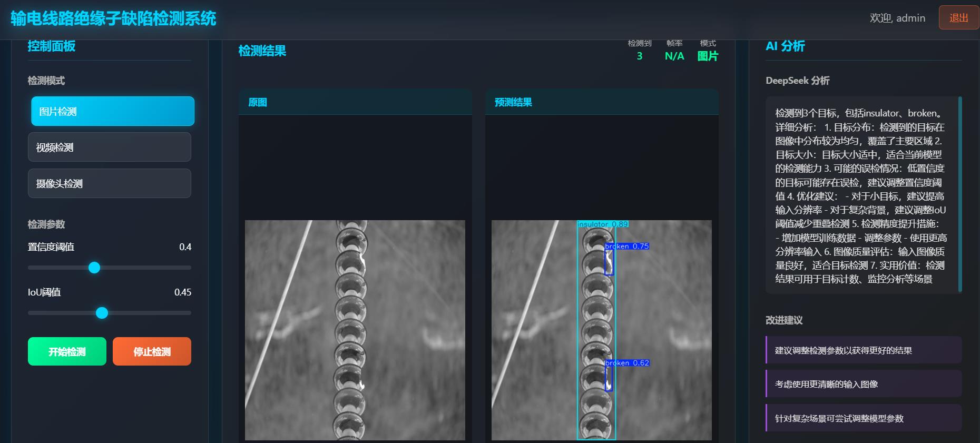Click the 检测参数 section label
This screenshot has height=443, width=980.
pos(46,224)
